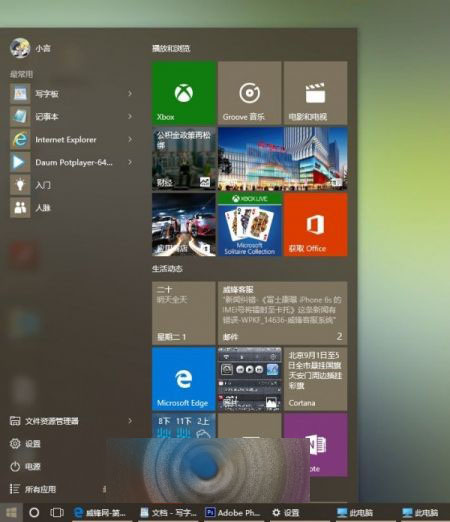This screenshot has height=522, width=450.
Task: Open the 邮件 mail tile
Action: coord(283,313)
